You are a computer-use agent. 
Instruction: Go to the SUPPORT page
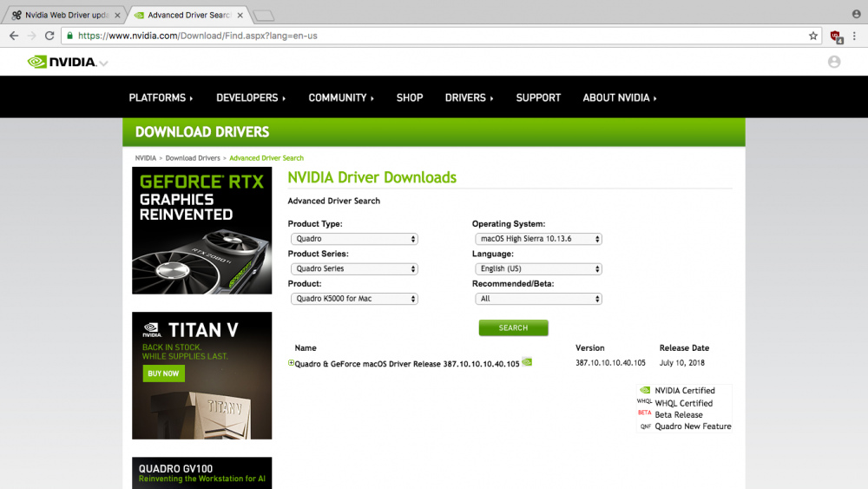(538, 98)
